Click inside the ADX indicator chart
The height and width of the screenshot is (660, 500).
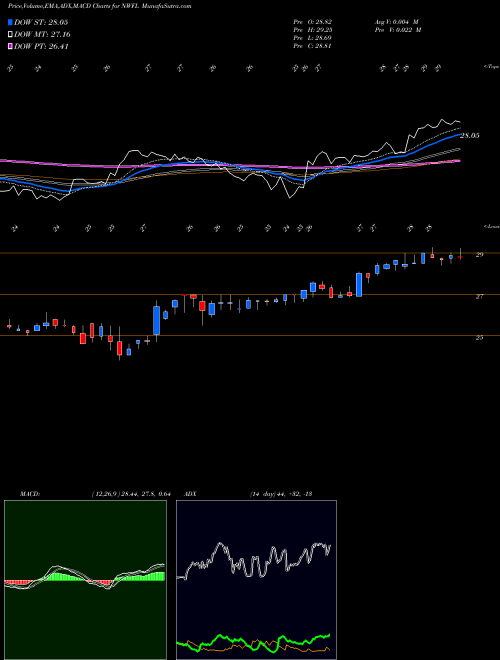point(256,580)
